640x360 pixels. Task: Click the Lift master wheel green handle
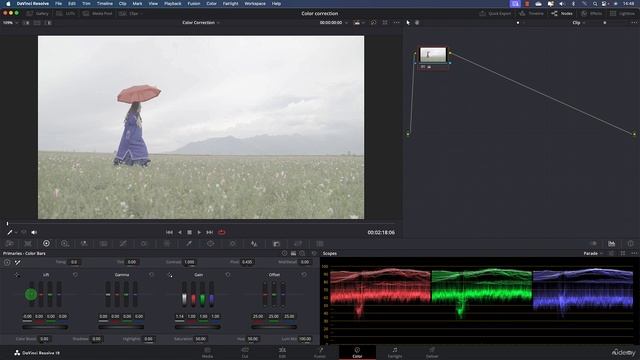coord(31,294)
